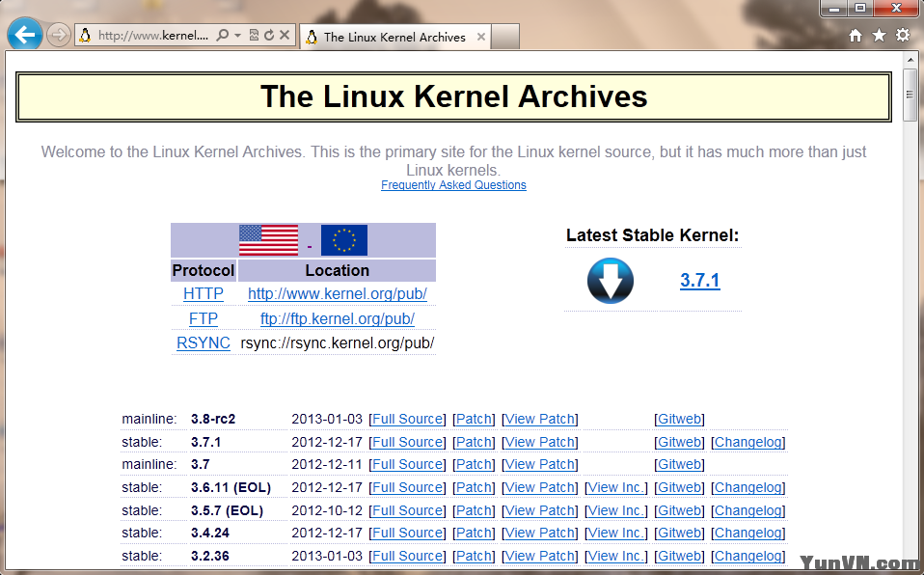Viewport: 924px width, 575px height.
Task: Click the search magnifier in address bar
Action: pyautogui.click(x=222, y=36)
